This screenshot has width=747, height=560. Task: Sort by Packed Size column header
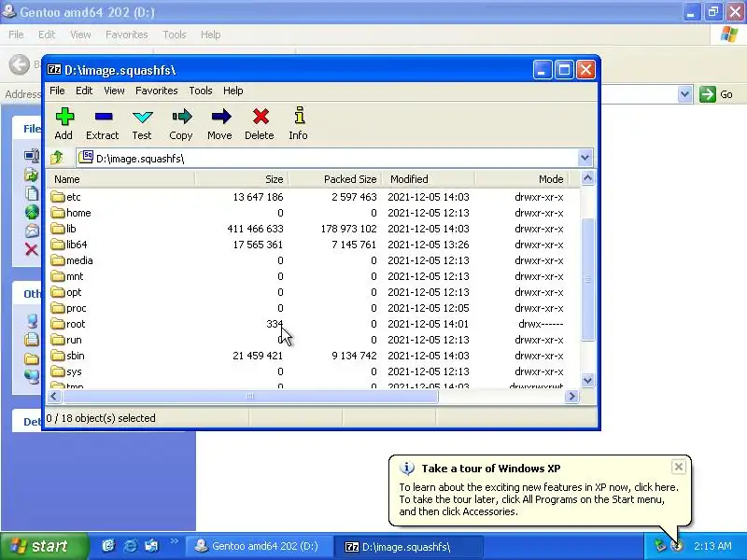pyautogui.click(x=335, y=179)
